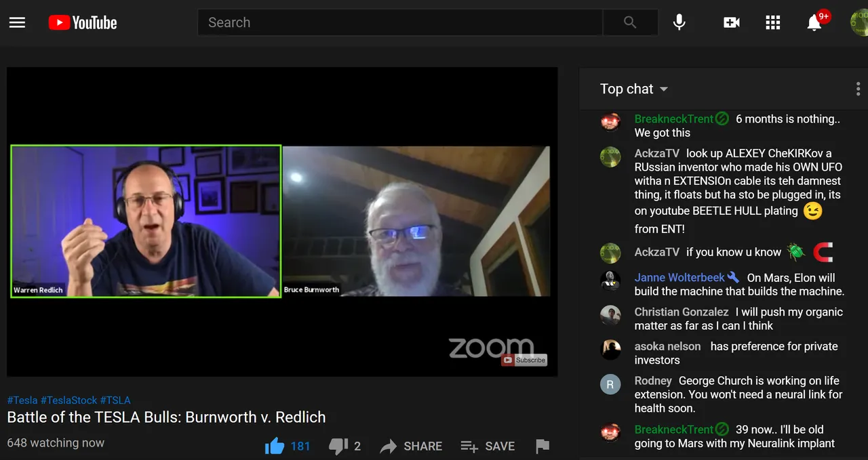Click AckzaTV avatar on 'if you know' message
The width and height of the screenshot is (868, 460).
[610, 253]
